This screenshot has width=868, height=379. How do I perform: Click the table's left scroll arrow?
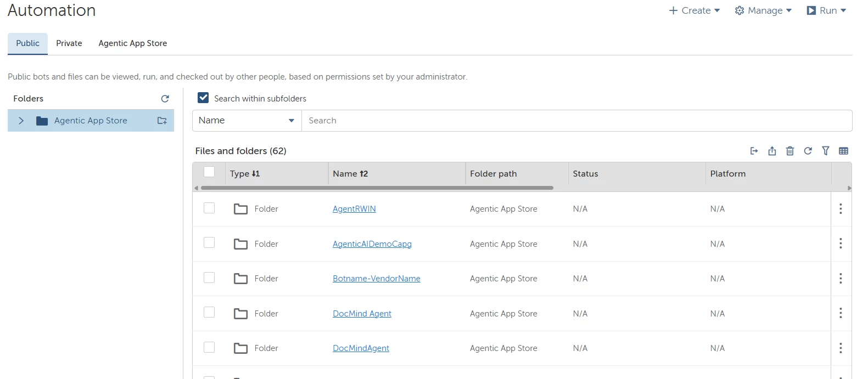coord(196,188)
